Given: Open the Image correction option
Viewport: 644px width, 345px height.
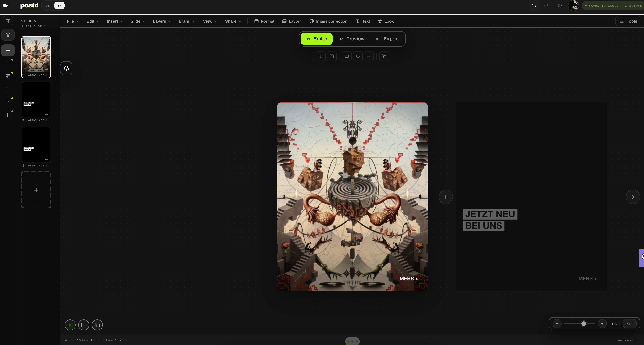Looking at the screenshot, I should click(328, 21).
